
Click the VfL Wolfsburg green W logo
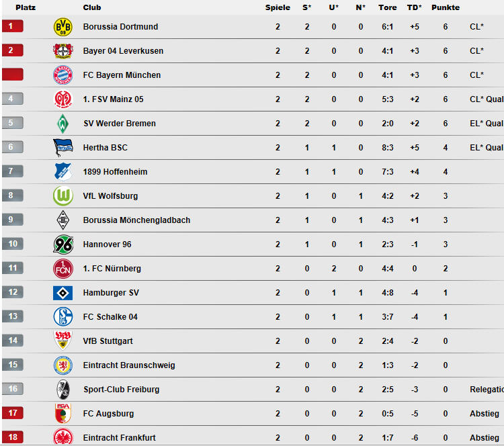63,195
